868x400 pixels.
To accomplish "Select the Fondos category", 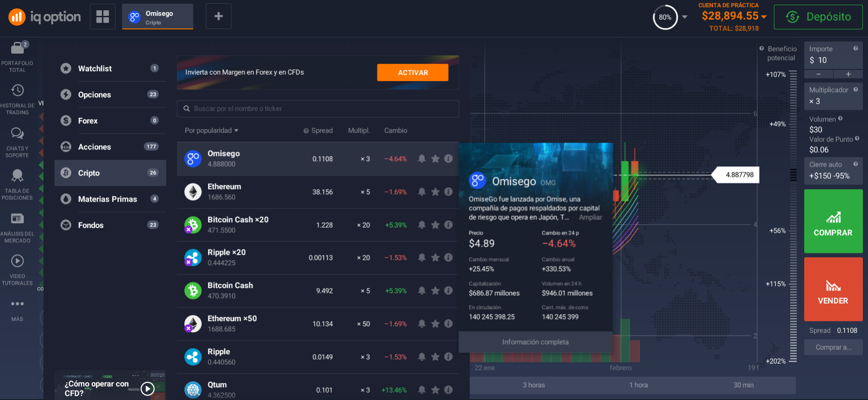I will (110, 225).
